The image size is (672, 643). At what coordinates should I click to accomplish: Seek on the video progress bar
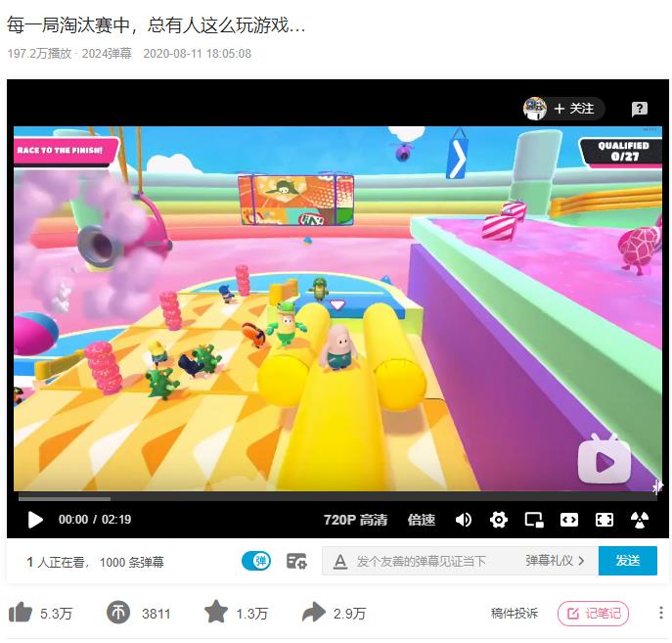click(x=337, y=498)
